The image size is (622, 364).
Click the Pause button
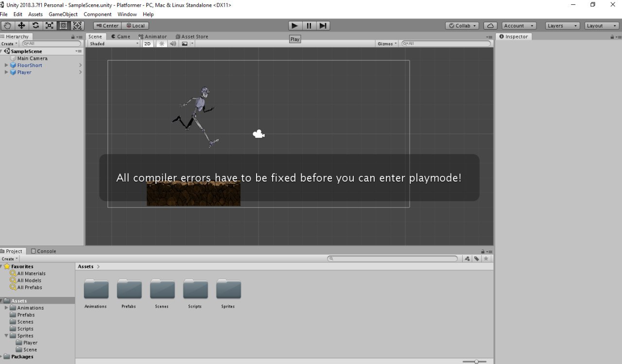[309, 26]
